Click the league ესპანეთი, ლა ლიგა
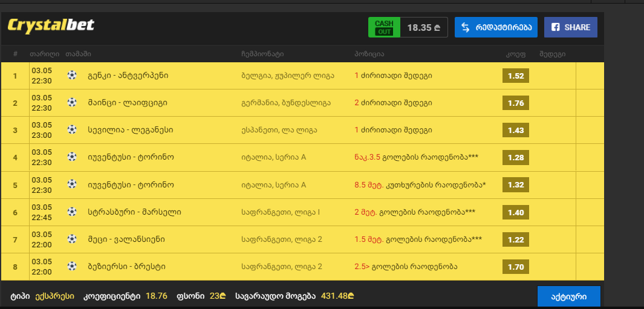The image size is (644, 309). click(279, 130)
